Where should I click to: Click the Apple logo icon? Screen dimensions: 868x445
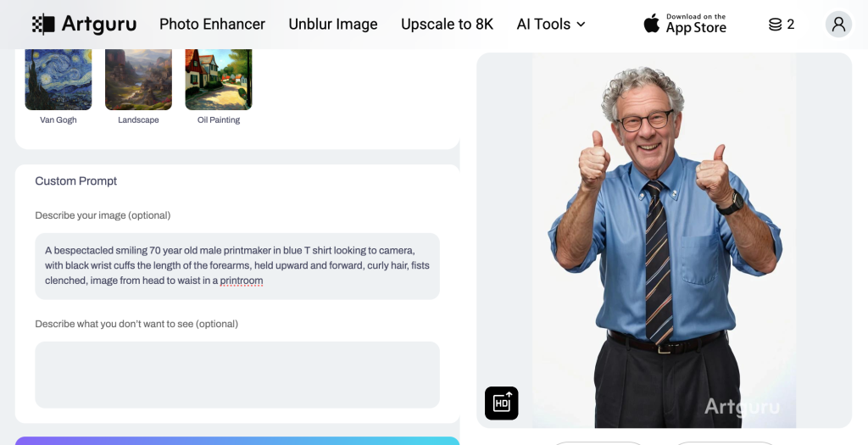[652, 24]
